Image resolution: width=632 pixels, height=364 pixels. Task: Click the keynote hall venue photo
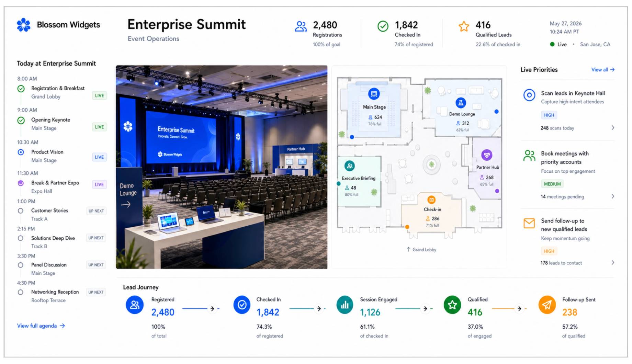point(222,167)
